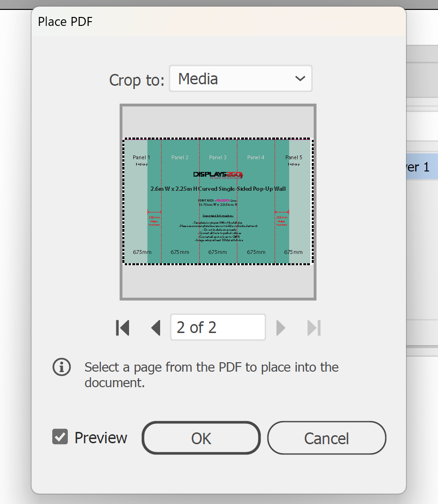Open the Crop to dropdown
This screenshot has width=438, height=504.
pyautogui.click(x=241, y=79)
